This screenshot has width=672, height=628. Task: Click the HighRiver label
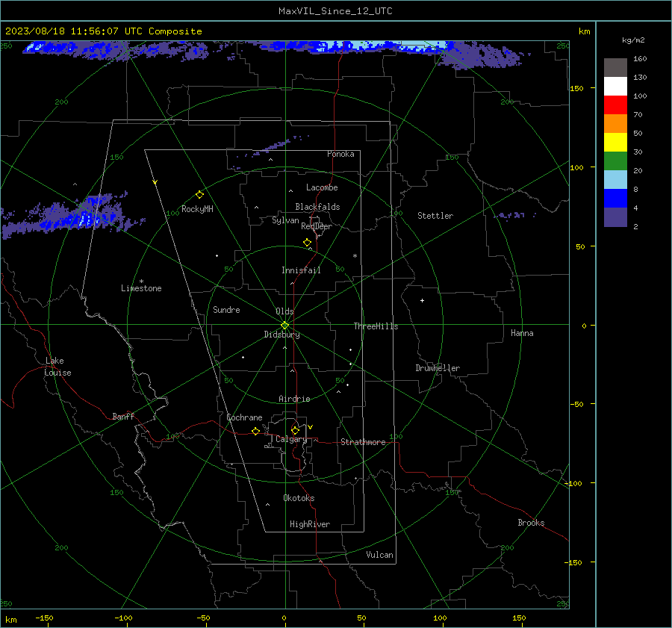tap(310, 524)
